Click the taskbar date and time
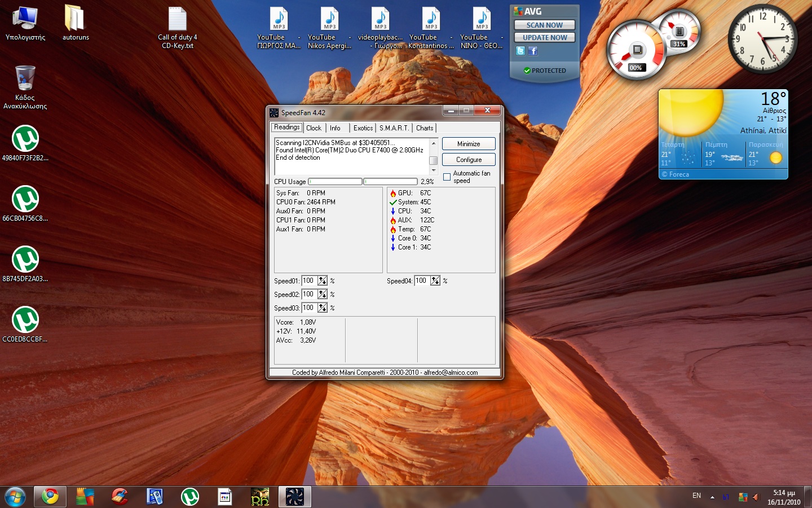 [x=784, y=497]
